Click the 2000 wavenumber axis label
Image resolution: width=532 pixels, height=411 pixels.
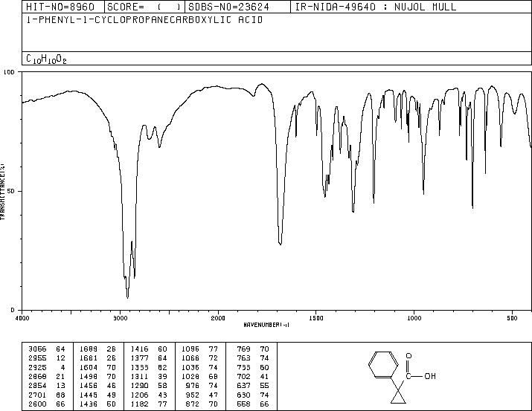(x=218, y=318)
